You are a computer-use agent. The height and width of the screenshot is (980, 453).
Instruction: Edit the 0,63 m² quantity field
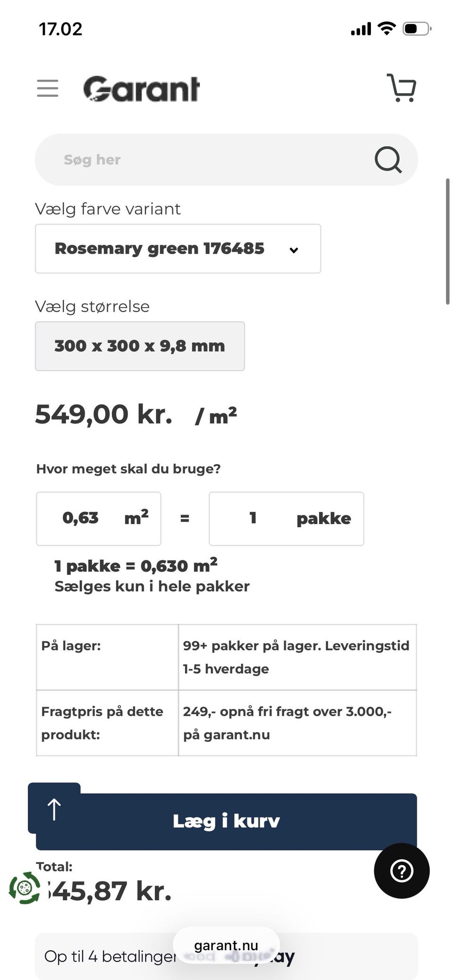(x=99, y=518)
